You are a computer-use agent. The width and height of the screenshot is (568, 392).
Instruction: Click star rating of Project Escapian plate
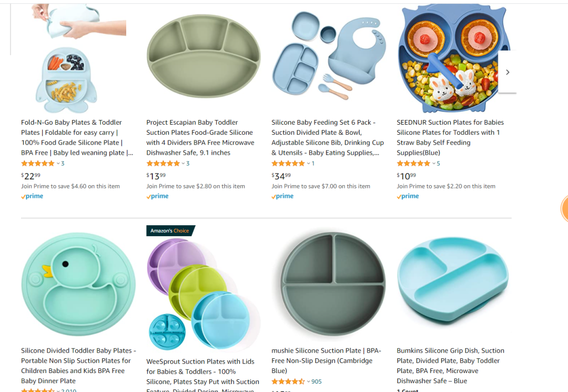point(163,164)
